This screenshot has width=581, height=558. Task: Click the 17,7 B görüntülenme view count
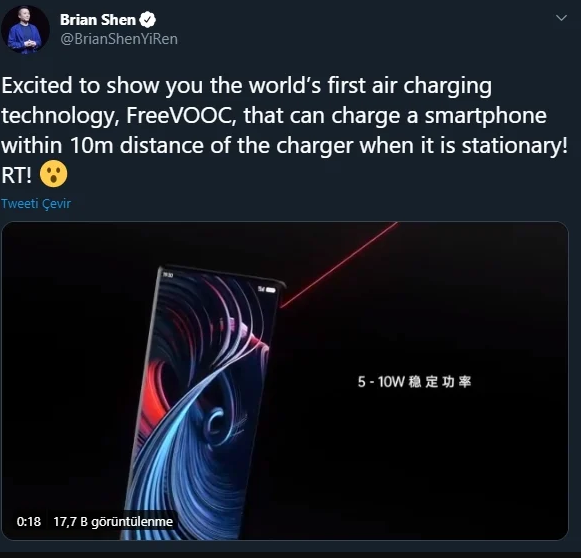[113, 522]
